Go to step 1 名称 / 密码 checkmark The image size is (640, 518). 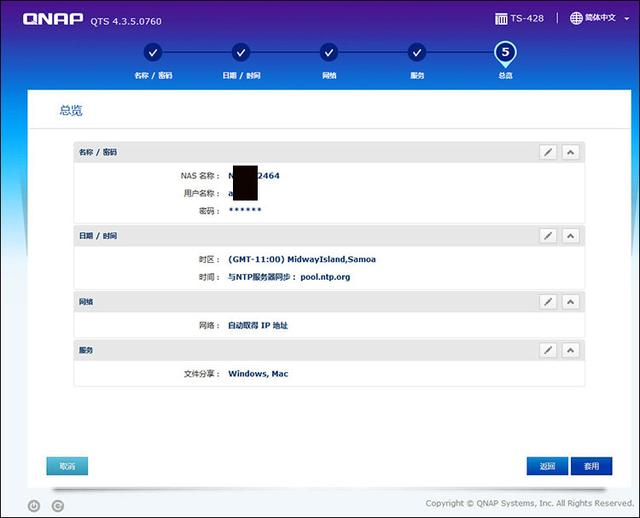[153, 52]
